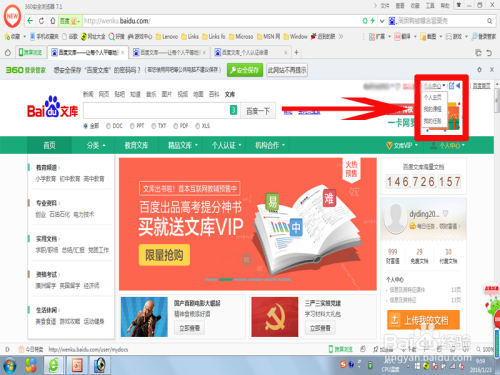Open the PowerPoint taskbar icon
The height and width of the screenshot is (375, 500).
coord(77,365)
